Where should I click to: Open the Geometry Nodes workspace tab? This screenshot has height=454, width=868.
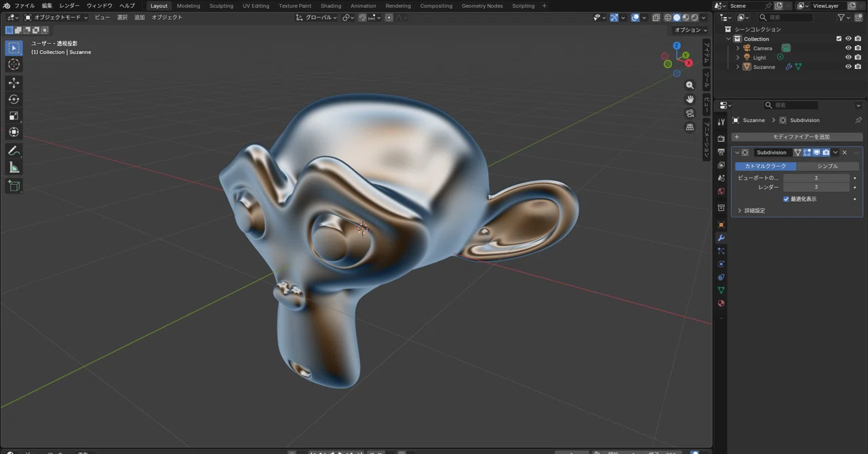click(482, 5)
